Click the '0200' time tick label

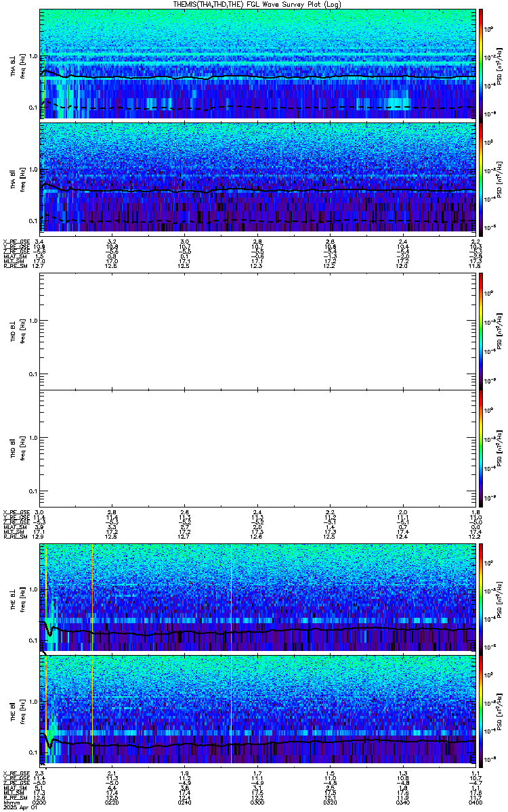click(40, 802)
